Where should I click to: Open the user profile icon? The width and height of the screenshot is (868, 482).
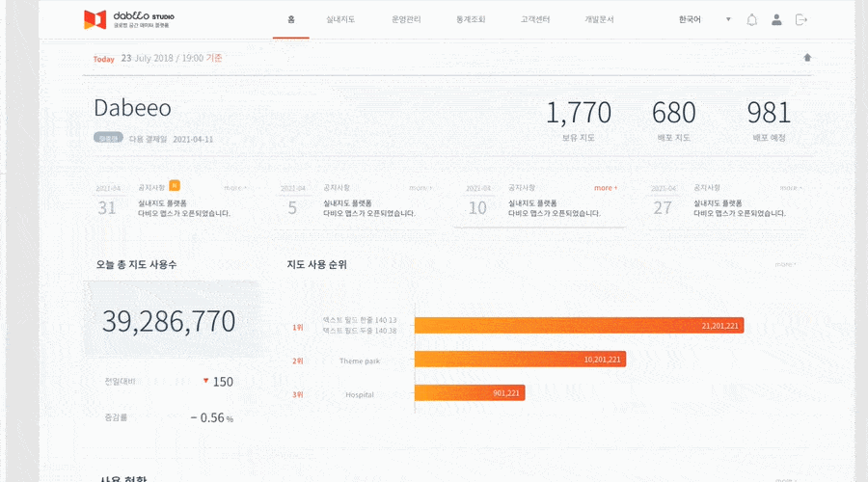[776, 20]
